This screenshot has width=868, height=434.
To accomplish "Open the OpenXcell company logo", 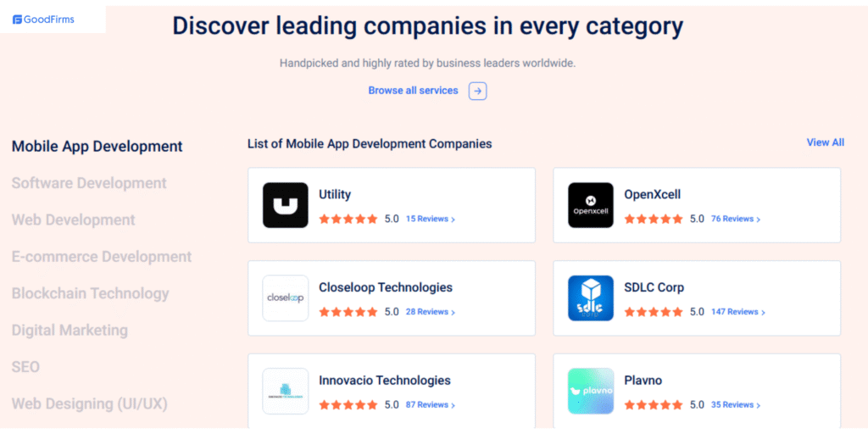I will point(591,205).
